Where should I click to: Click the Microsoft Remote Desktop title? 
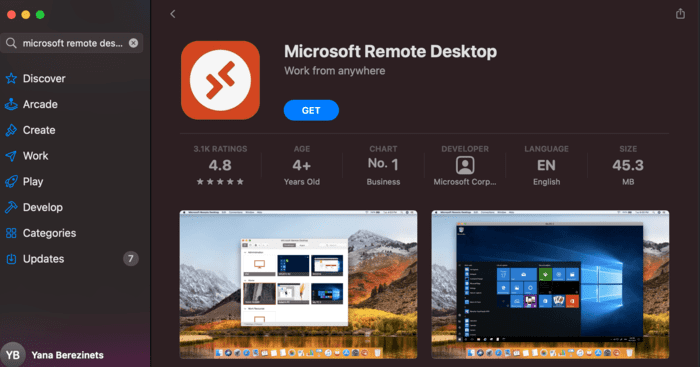click(x=391, y=52)
